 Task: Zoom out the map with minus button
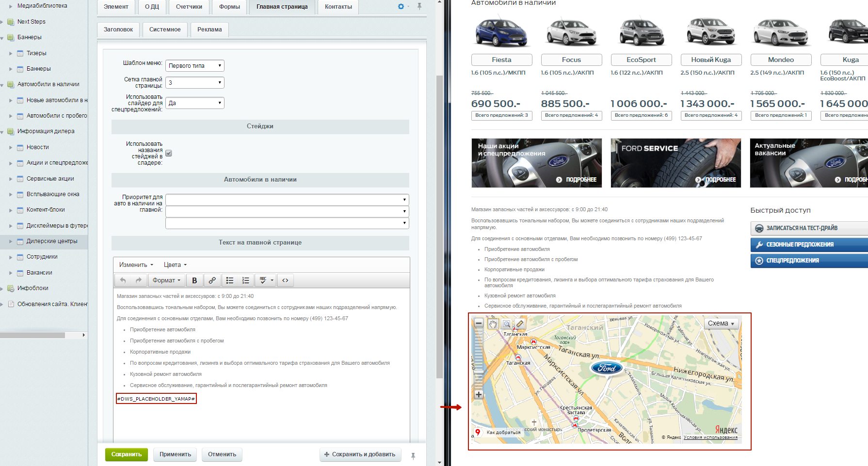tap(479, 324)
